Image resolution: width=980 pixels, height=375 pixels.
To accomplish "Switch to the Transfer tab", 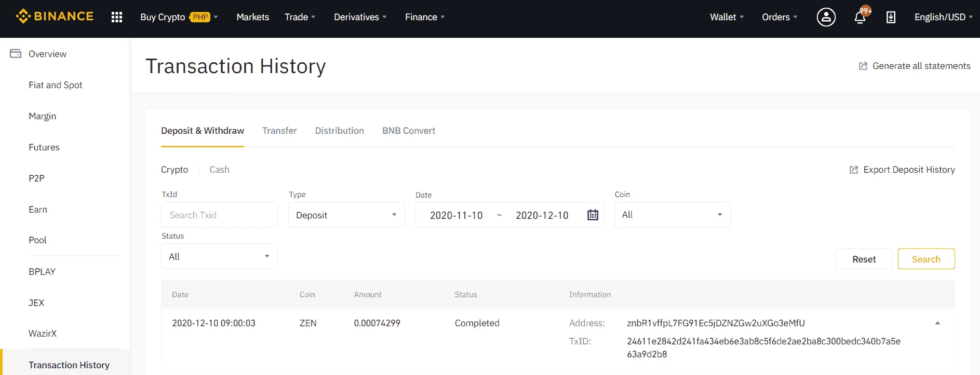I will pyautogui.click(x=279, y=131).
